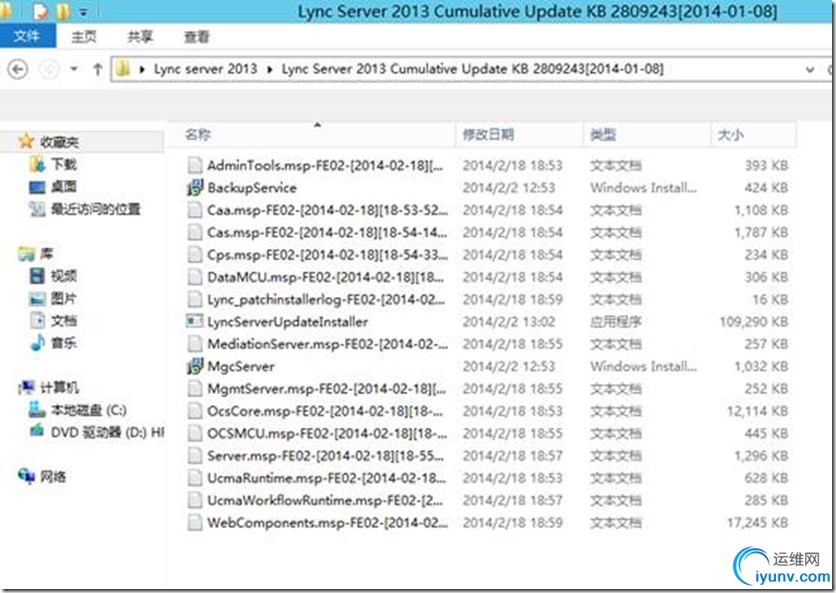
Task: Click the MgmtServer.msp-FE02 file icon
Action: [195, 389]
